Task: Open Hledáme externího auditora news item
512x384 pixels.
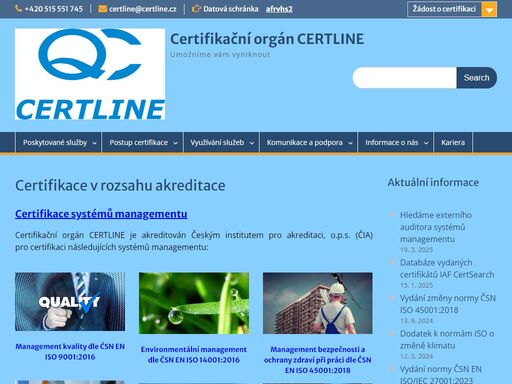Action: (436, 227)
